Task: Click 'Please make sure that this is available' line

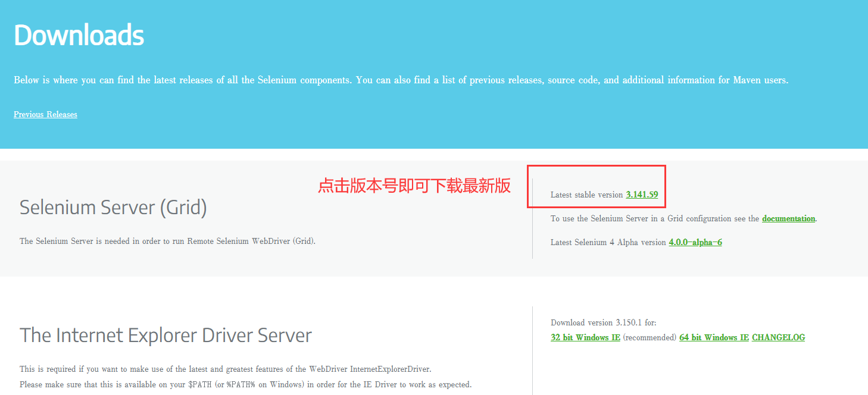Action: tap(245, 384)
